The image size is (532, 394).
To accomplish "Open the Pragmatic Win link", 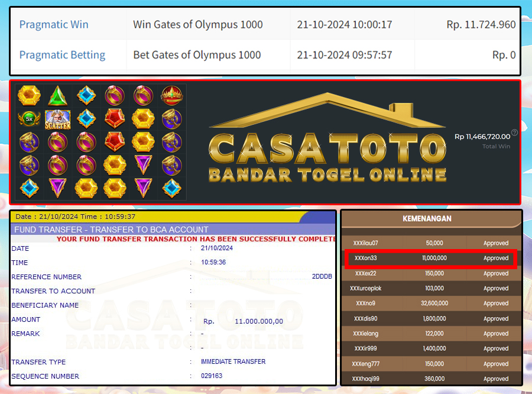I will [x=54, y=24].
